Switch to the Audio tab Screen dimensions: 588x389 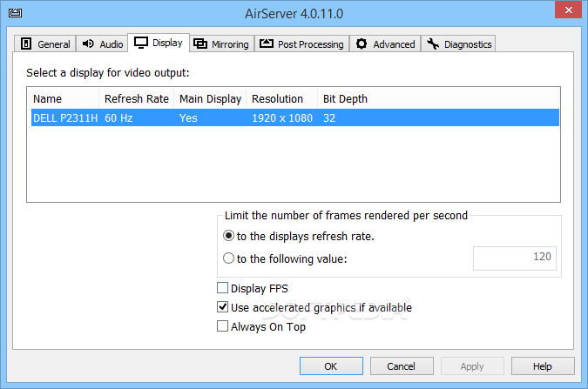103,44
